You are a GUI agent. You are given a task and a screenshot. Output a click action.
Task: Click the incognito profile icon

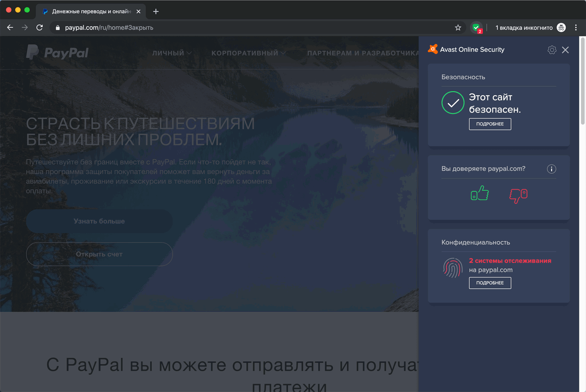pos(561,27)
